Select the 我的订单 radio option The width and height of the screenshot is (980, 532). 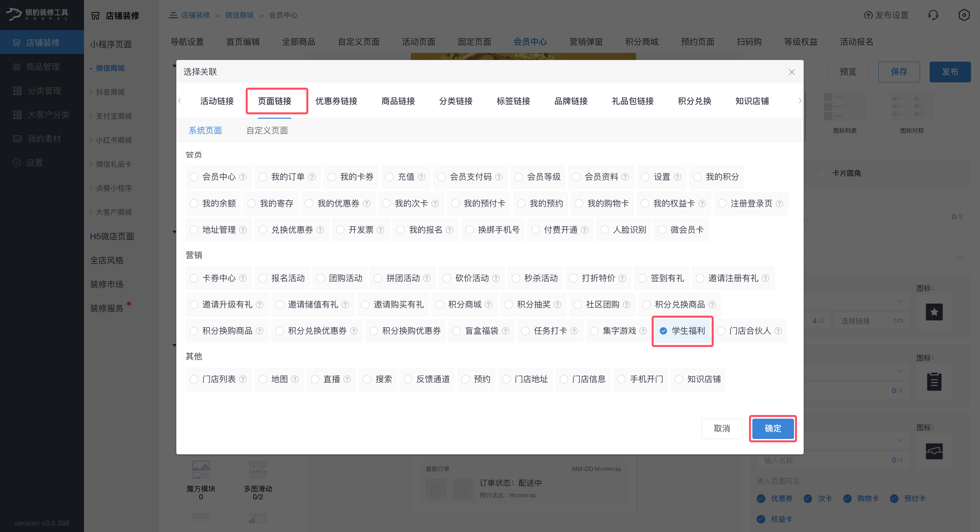(263, 177)
